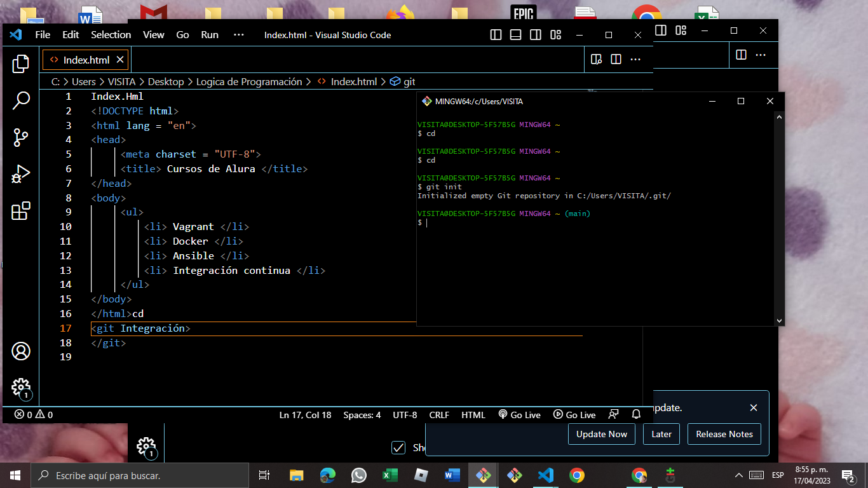Click the gear icon of background VS Code window
This screenshot has width=868, height=488.
[146, 447]
